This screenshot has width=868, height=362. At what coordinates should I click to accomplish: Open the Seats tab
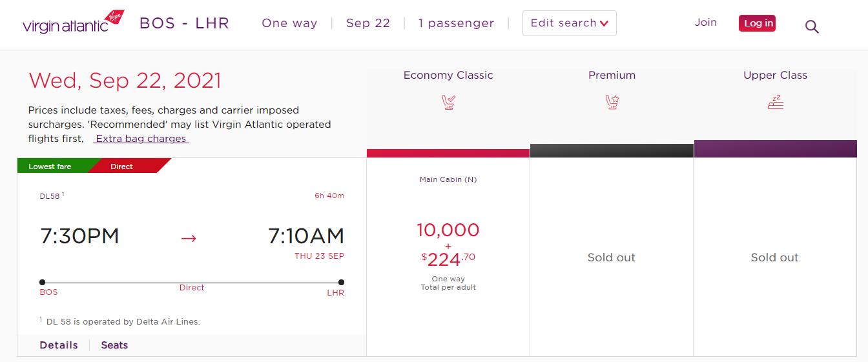click(x=114, y=345)
